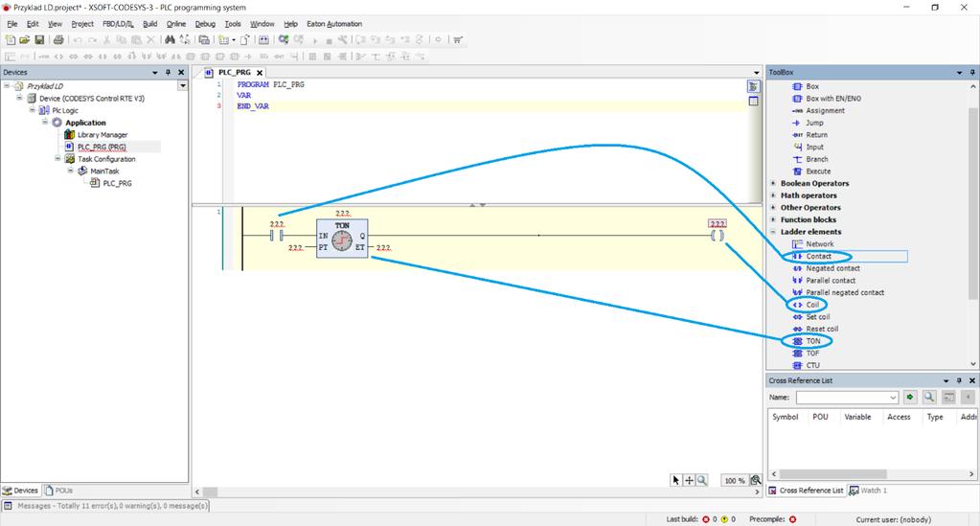Select the Execute element in ToolBox

click(811, 172)
